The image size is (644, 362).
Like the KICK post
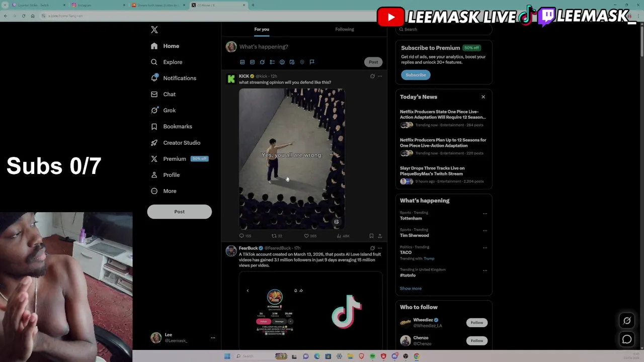[310, 236]
